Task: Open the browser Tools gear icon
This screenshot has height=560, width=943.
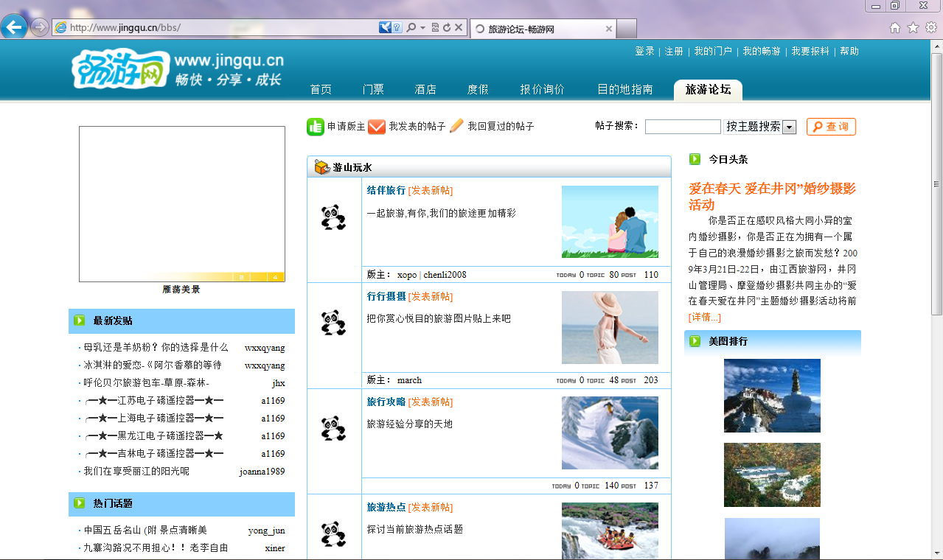Action: tap(931, 28)
